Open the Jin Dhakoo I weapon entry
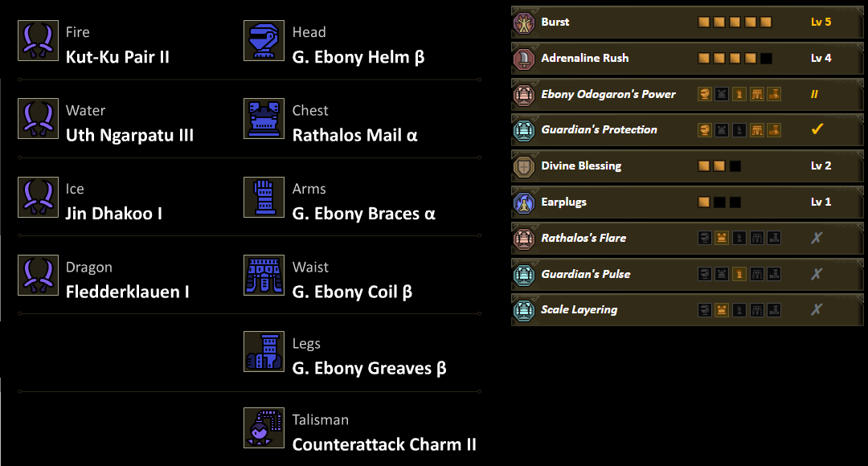The image size is (868, 466). pyautogui.click(x=114, y=214)
